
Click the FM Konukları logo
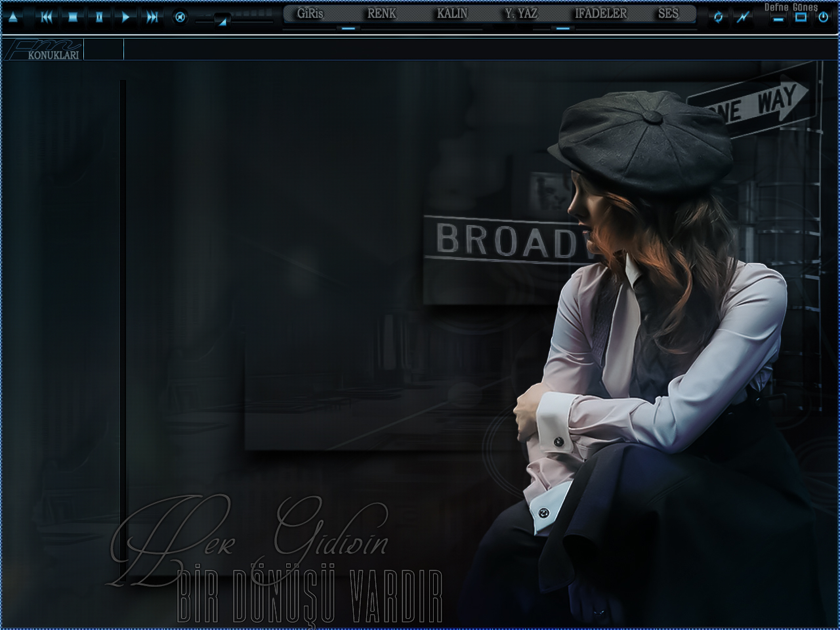[x=43, y=50]
